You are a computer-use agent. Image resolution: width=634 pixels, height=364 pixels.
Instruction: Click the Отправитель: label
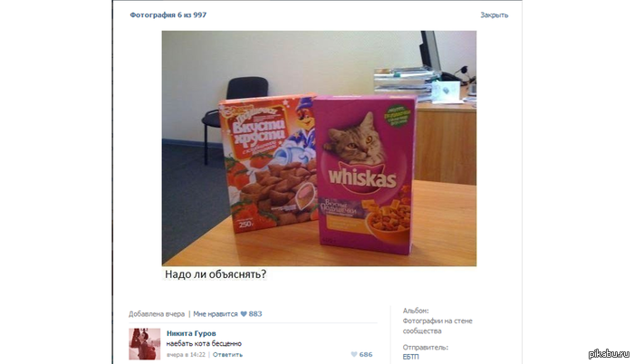(x=426, y=347)
